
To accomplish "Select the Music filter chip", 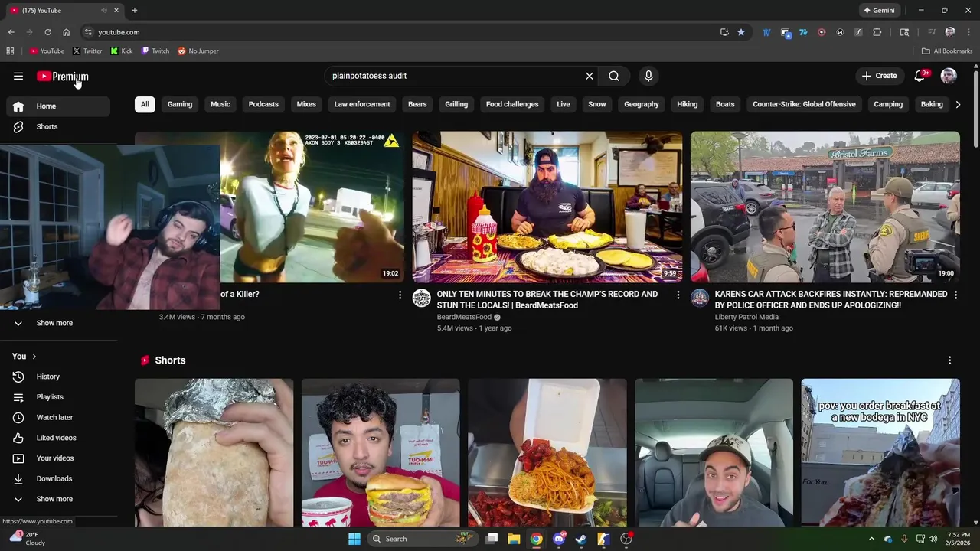I will [220, 104].
